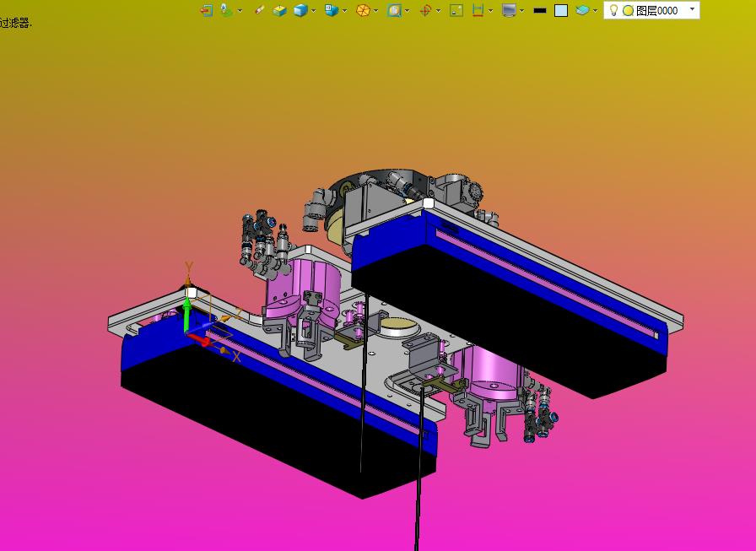
Task: Expand the shaded cube display dropdown
Action: [x=314, y=11]
